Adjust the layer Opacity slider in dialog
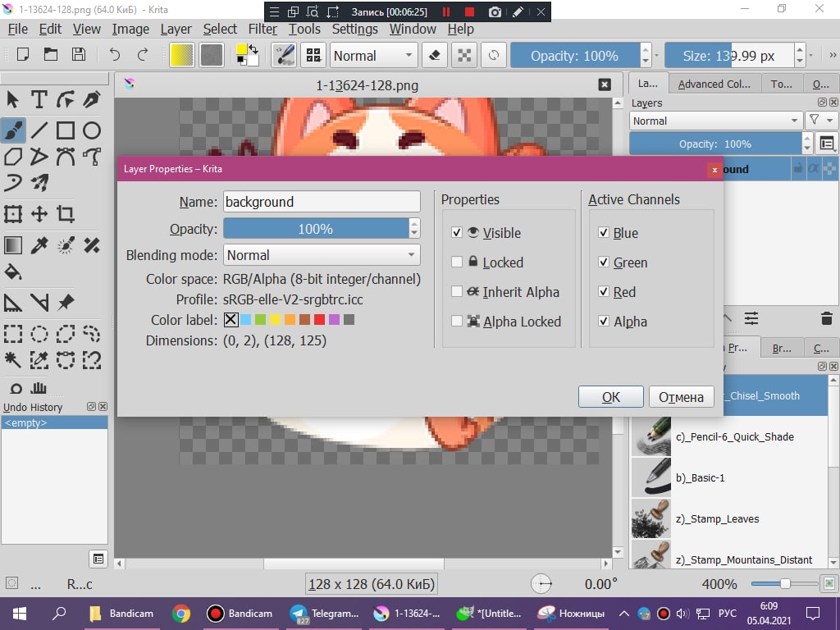This screenshot has width=840, height=630. click(316, 228)
